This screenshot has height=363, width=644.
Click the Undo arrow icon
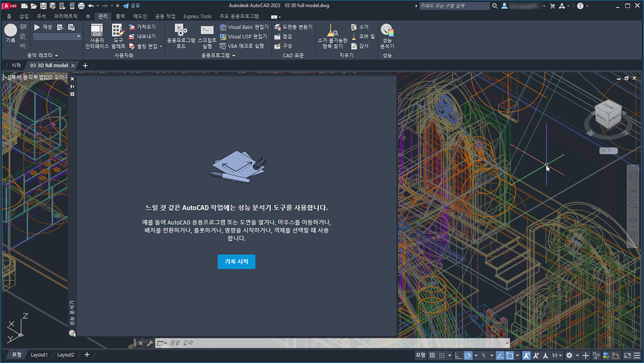coord(91,6)
